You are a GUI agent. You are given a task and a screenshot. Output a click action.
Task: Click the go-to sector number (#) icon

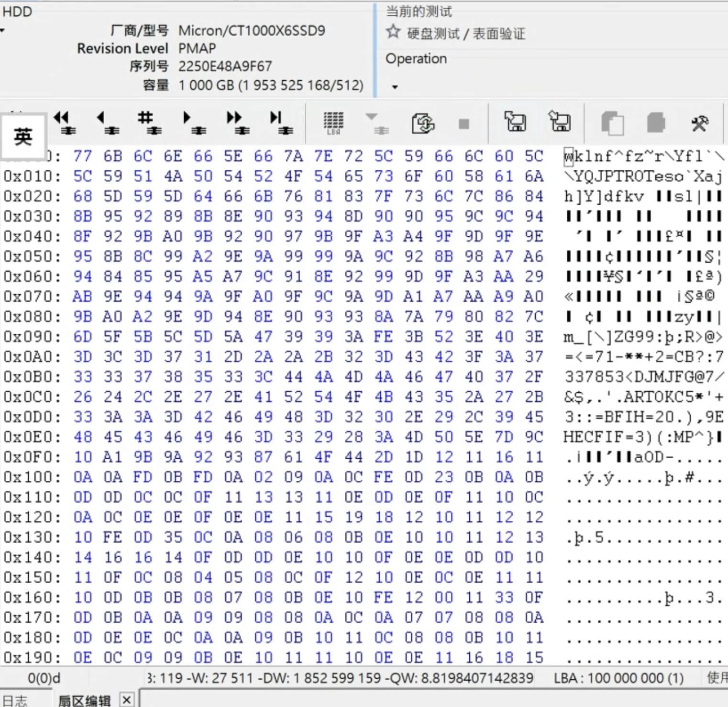tap(149, 122)
